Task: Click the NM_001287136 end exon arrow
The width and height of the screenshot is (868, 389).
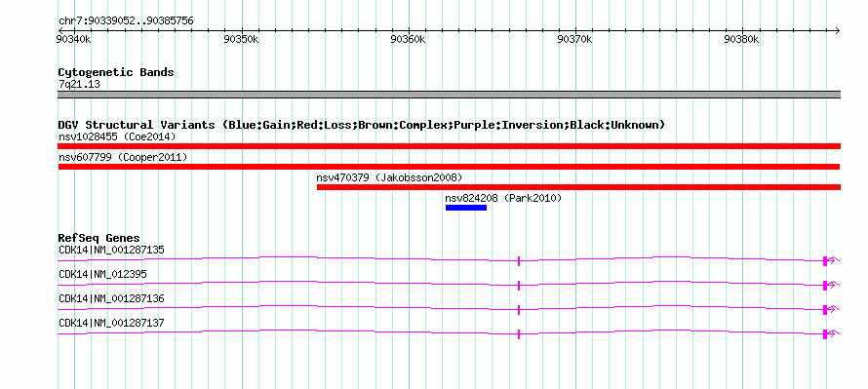Action: [832, 309]
